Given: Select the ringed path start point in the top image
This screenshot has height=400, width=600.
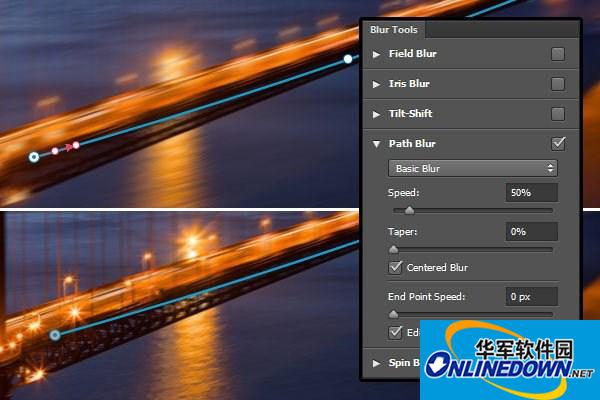Looking at the screenshot, I should pos(34,157).
